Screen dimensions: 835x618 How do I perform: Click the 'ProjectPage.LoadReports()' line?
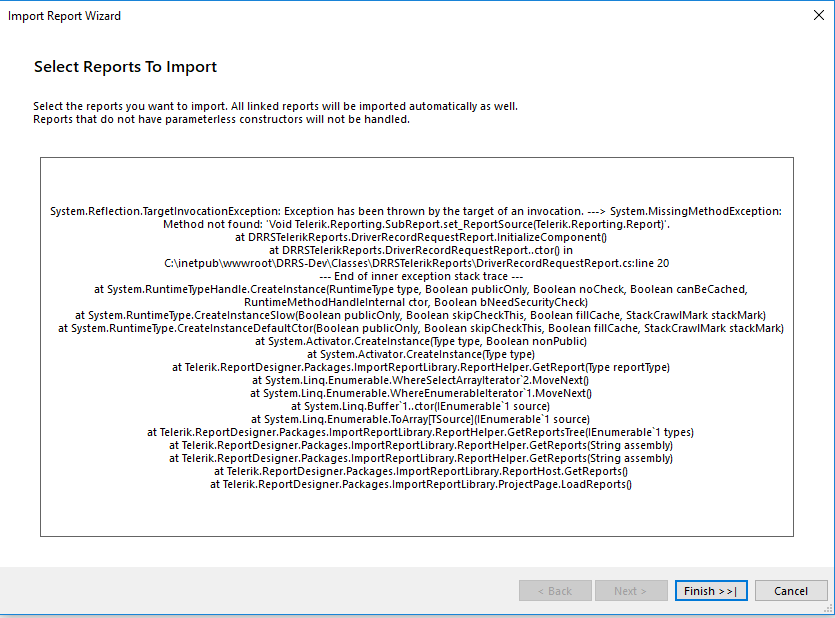point(421,484)
